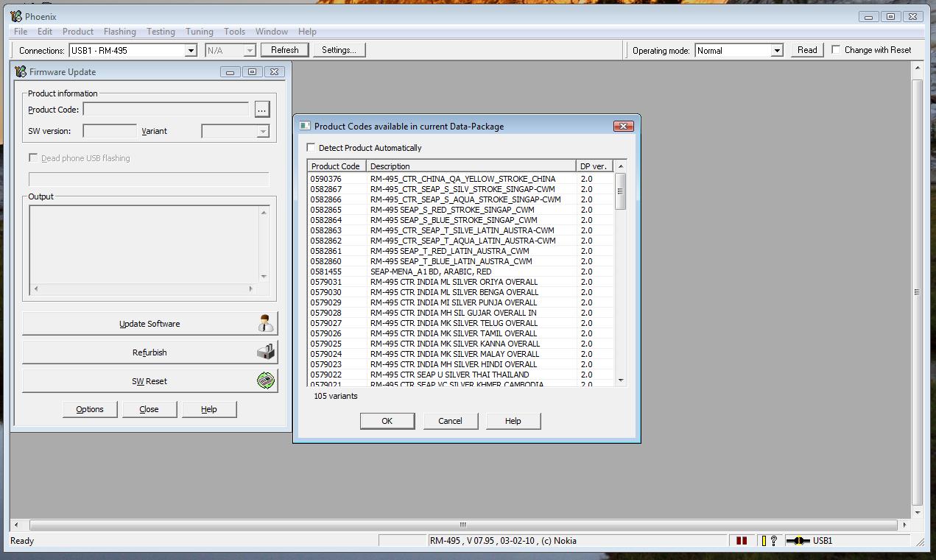This screenshot has height=560, width=936.
Task: Click the Phoenix application icon in title bar
Action: pyautogui.click(x=16, y=16)
